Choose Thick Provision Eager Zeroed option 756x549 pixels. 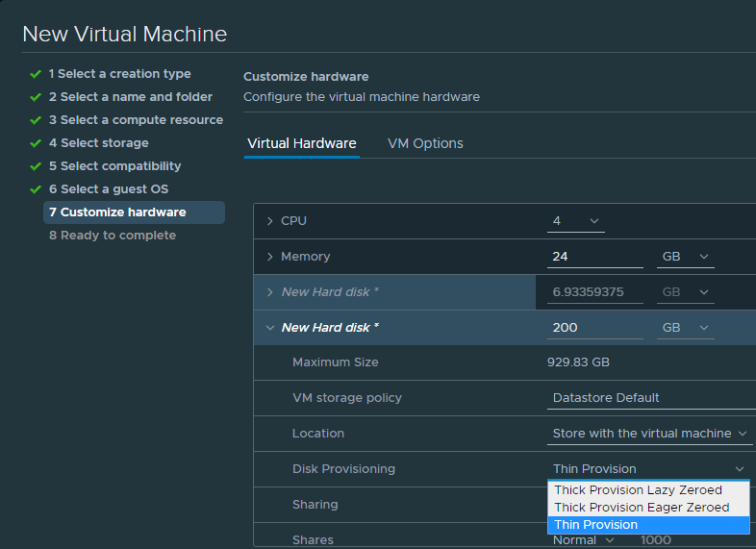642,508
